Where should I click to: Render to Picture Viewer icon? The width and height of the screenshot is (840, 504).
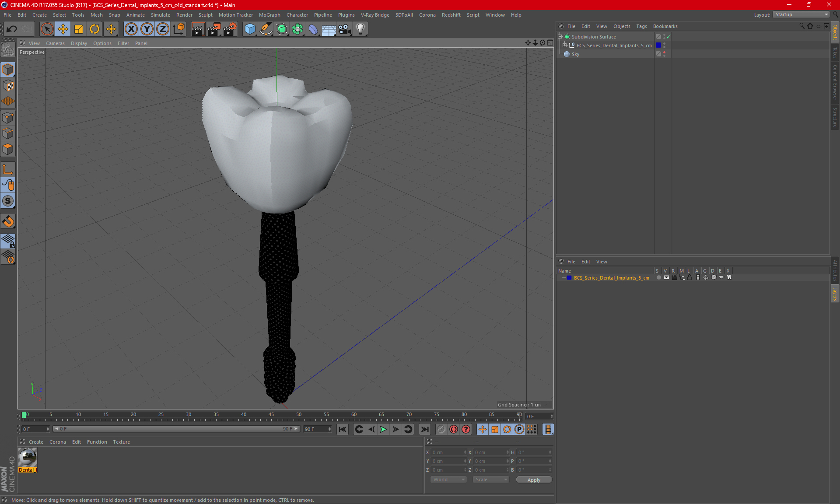click(x=214, y=29)
